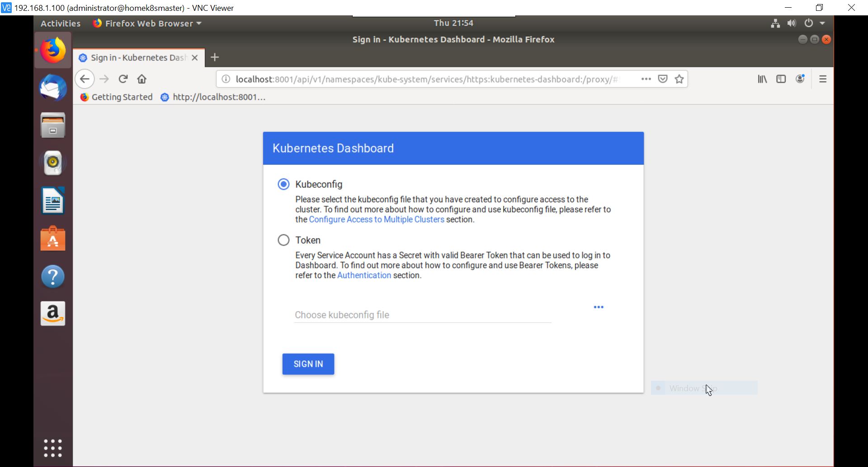Launch LibreOffice Writer from the dock
Viewport: 868px width, 467px height.
click(x=53, y=200)
